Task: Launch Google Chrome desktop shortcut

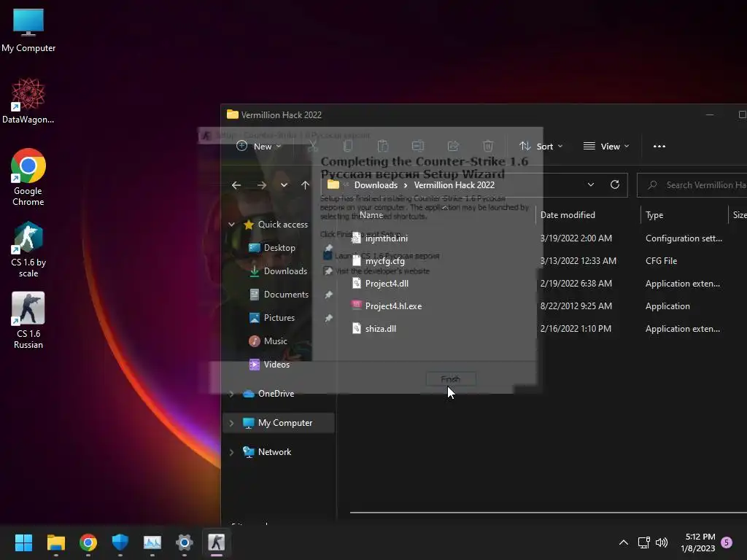Action: point(28,177)
